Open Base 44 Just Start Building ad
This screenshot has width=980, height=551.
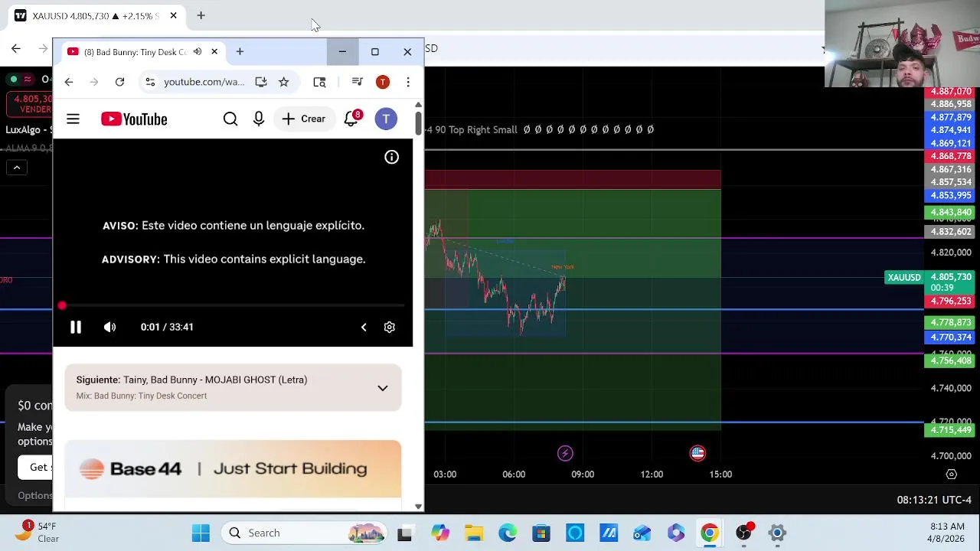[x=233, y=469]
